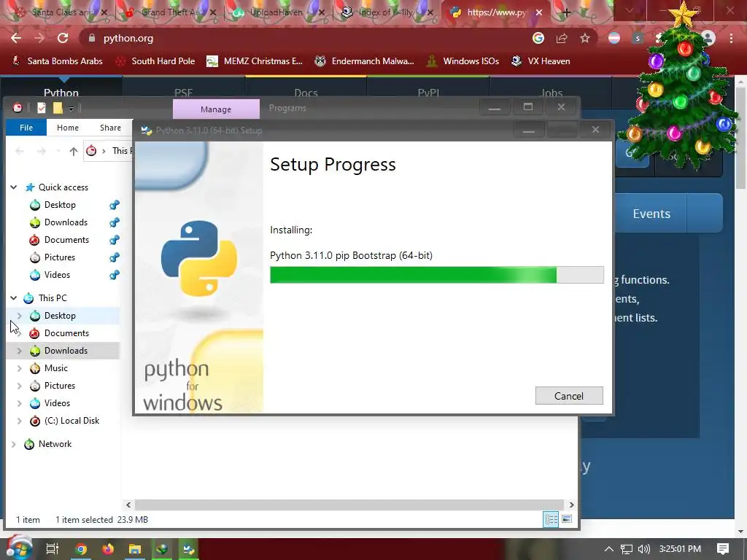Select Network in navigation pane
The image size is (747, 560).
pyautogui.click(x=55, y=444)
